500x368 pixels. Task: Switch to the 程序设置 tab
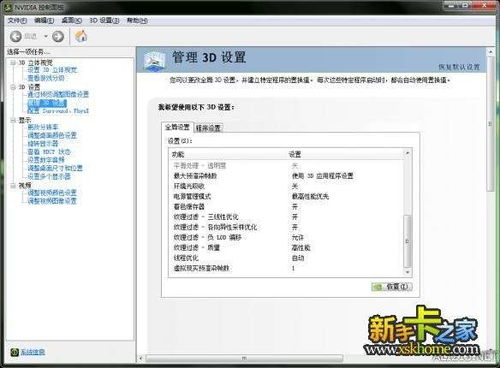click(208, 128)
